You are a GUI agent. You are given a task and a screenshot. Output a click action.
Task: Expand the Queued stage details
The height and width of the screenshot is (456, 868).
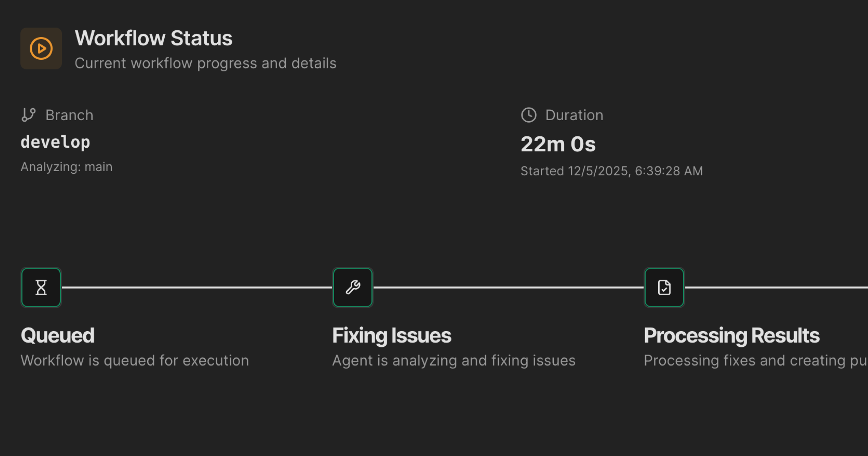point(58,335)
